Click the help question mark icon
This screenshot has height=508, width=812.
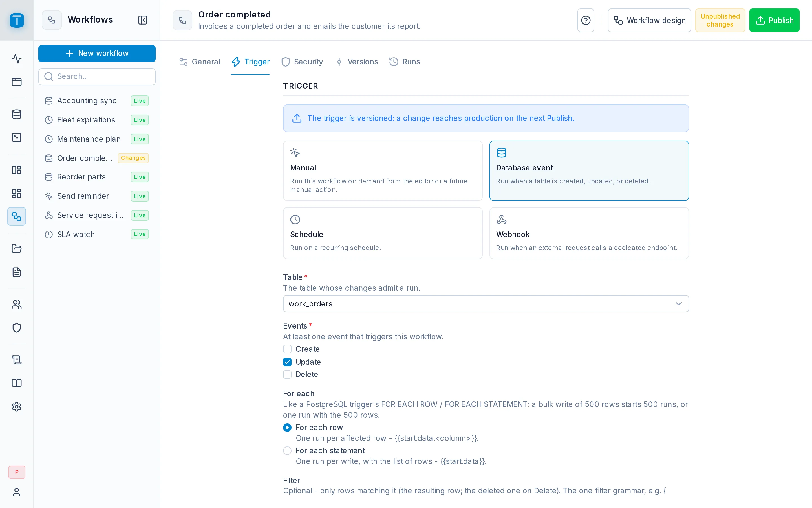[586, 21]
